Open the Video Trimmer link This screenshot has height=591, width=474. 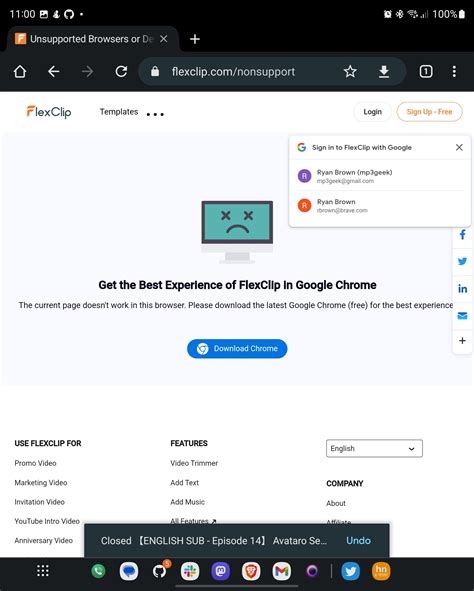point(194,463)
